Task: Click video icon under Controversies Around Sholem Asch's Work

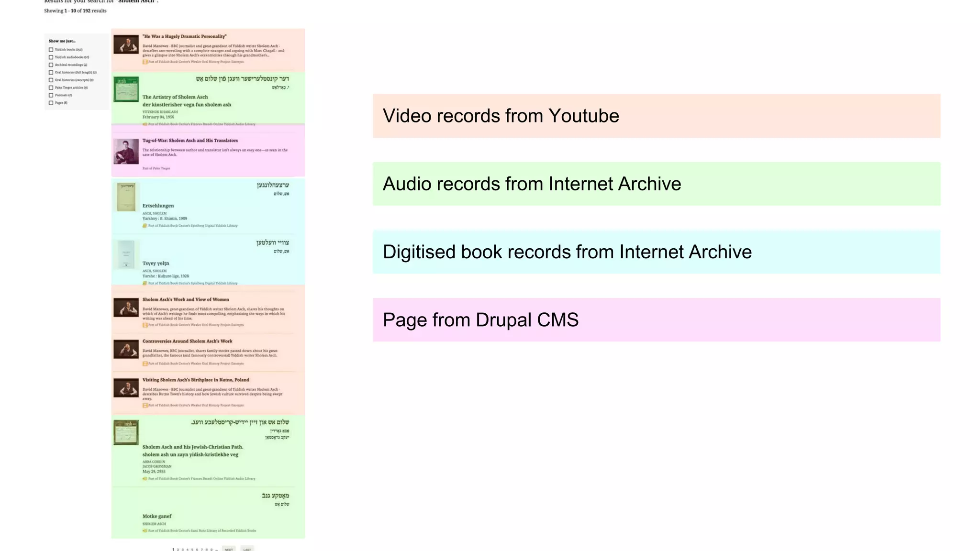Action: click(x=145, y=364)
